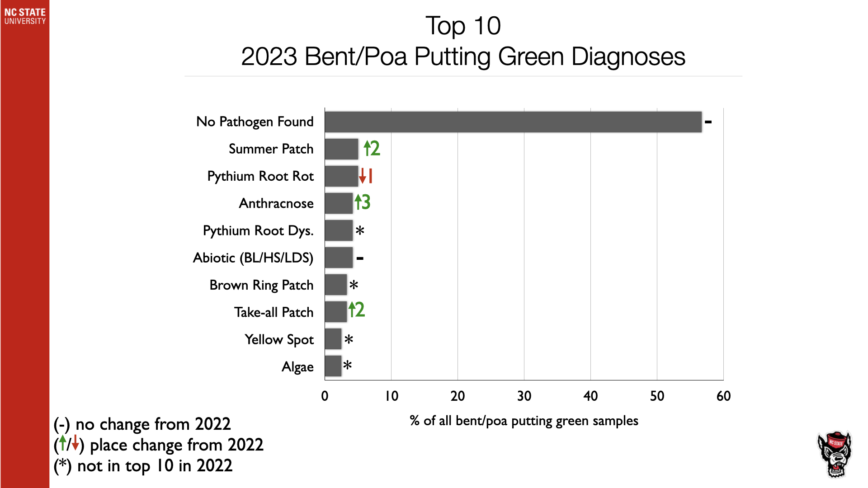868x488 pixels.
Task: Click the asterisk next to Pythium Root Dys. bar
Action: coord(360,231)
